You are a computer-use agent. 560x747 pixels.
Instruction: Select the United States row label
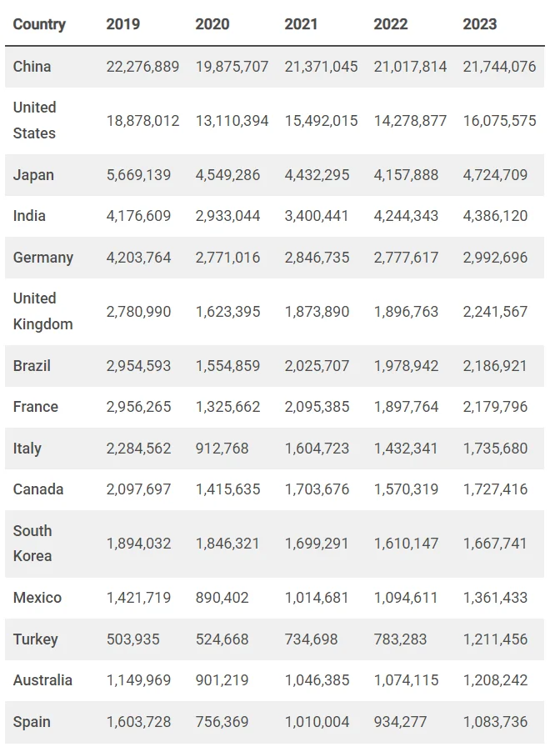[35, 120]
